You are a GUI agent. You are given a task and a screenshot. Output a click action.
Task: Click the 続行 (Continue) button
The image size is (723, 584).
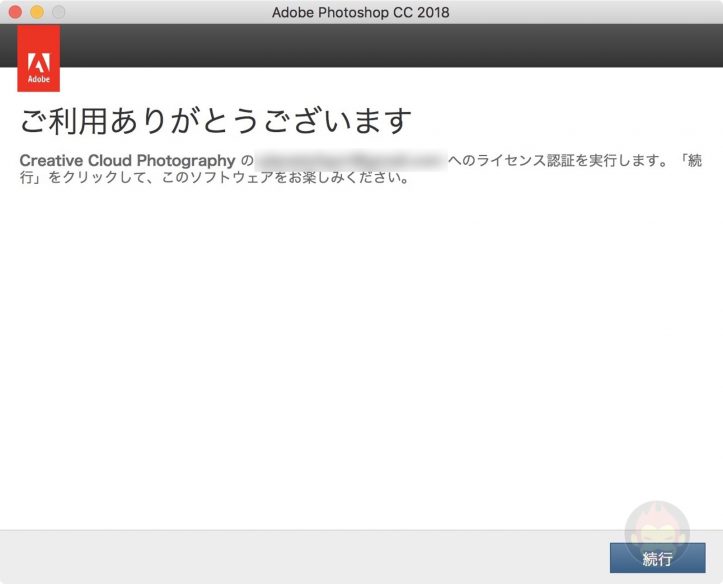pos(657,558)
